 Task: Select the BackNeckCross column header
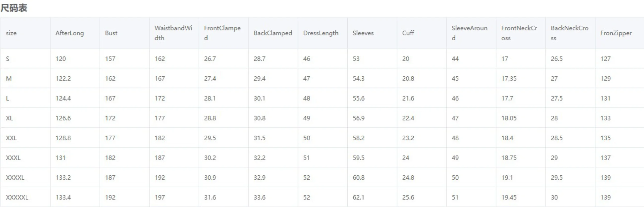click(x=569, y=33)
